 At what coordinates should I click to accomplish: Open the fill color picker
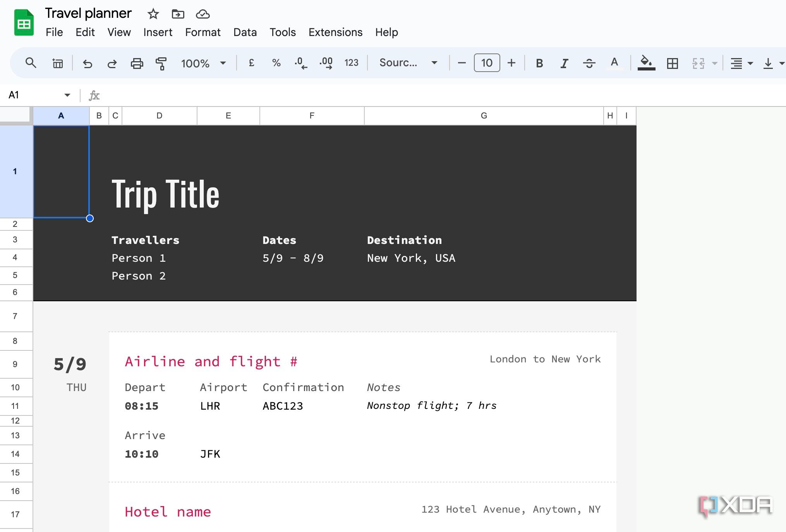pyautogui.click(x=646, y=63)
